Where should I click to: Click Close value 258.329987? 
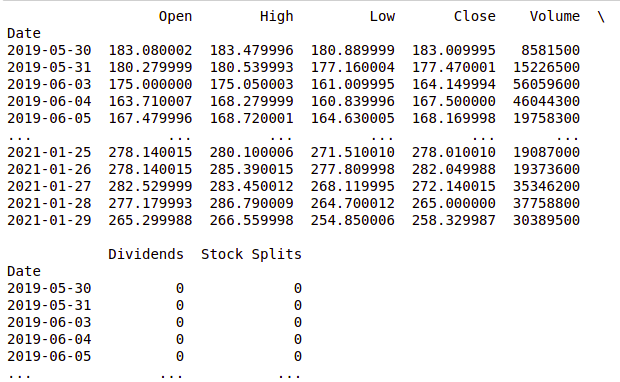pos(454,220)
